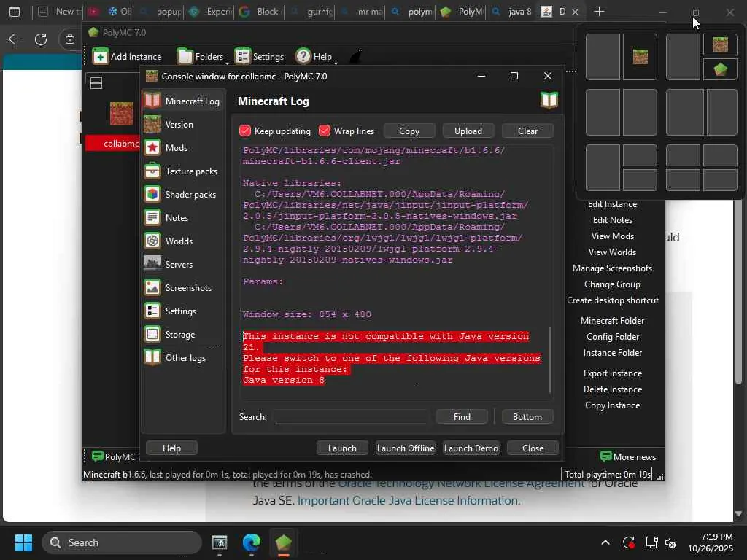Screen dimensions: 747x560
Task: Launch the instance with the Launch button
Action: pyautogui.click(x=342, y=448)
